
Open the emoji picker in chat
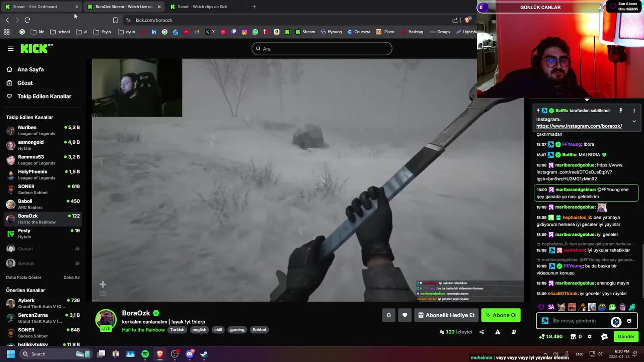point(629,321)
